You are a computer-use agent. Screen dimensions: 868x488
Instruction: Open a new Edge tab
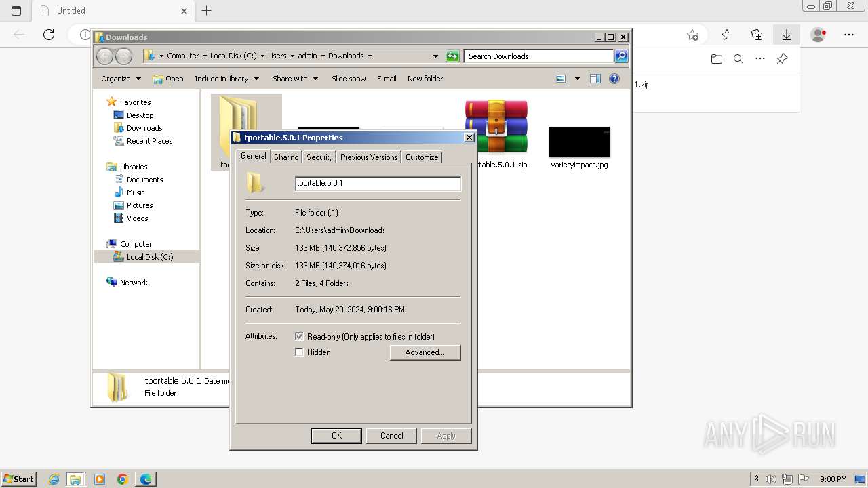(207, 10)
